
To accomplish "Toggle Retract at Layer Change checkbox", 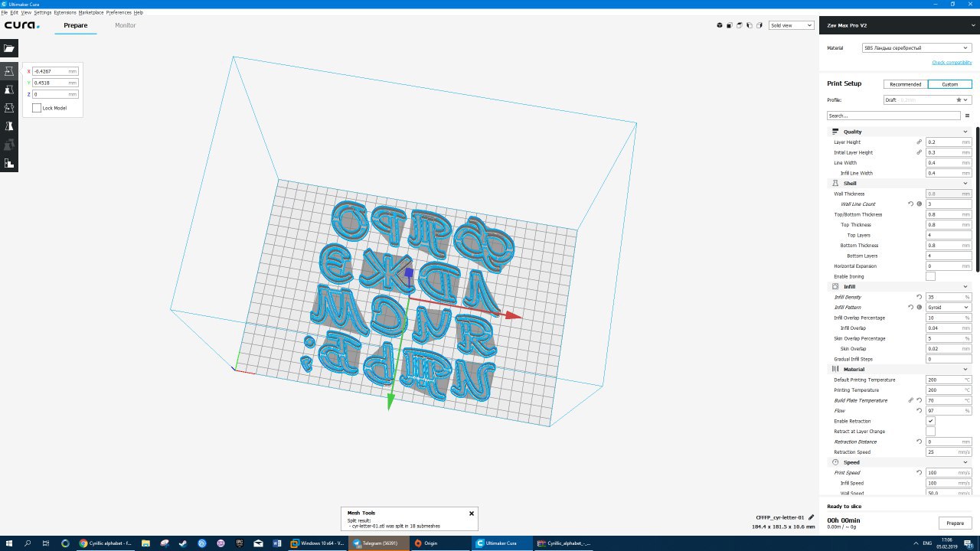I will tap(930, 432).
